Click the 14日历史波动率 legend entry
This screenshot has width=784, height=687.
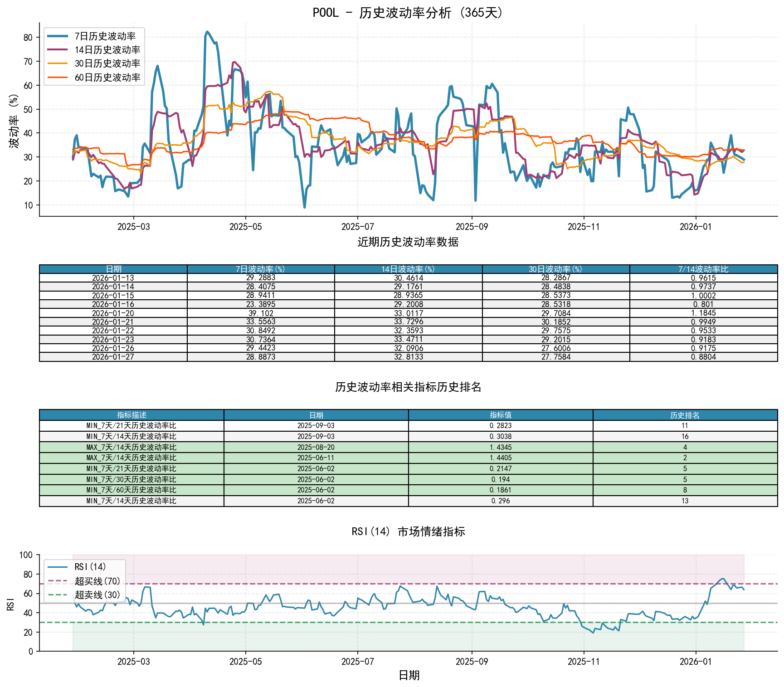pyautogui.click(x=107, y=50)
